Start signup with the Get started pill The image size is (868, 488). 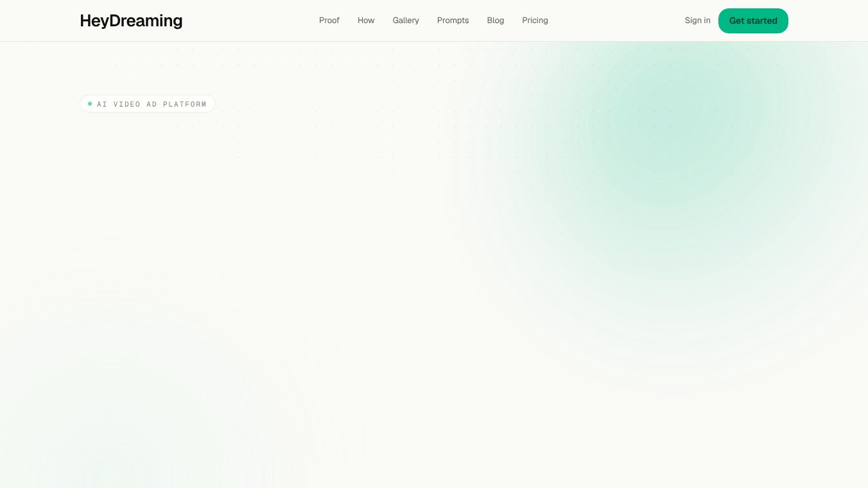pos(753,21)
